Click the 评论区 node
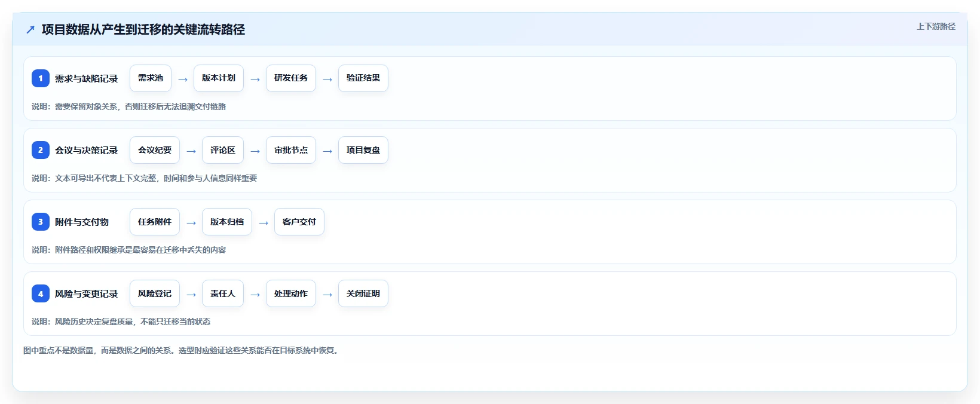Screen dimensions: 980x404 click(x=223, y=150)
